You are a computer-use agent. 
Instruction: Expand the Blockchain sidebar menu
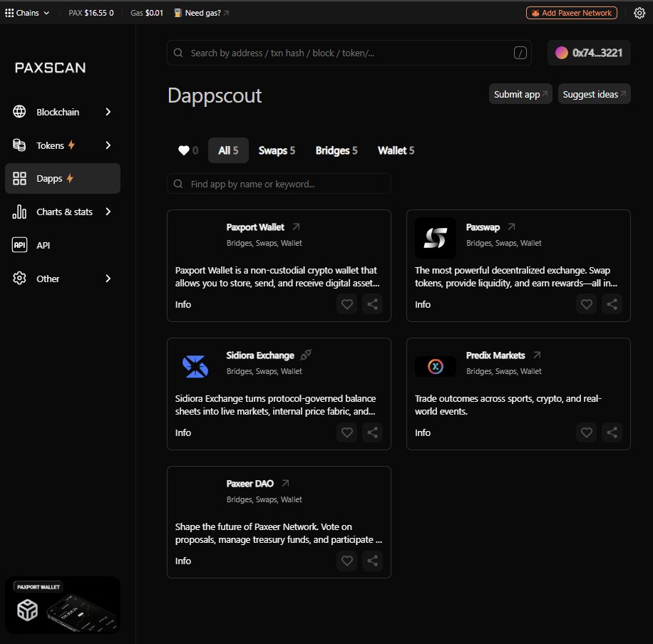point(63,112)
